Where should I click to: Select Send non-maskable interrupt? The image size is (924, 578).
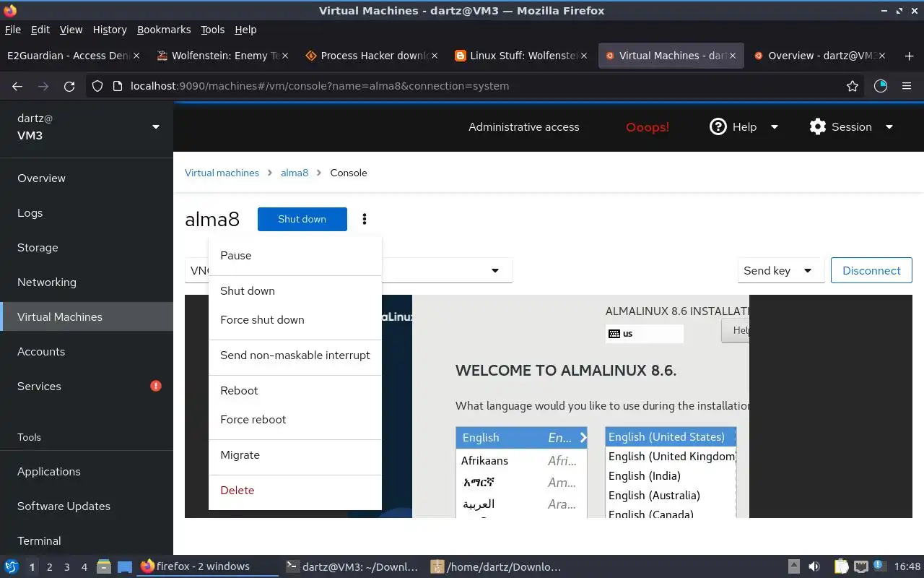click(x=295, y=355)
